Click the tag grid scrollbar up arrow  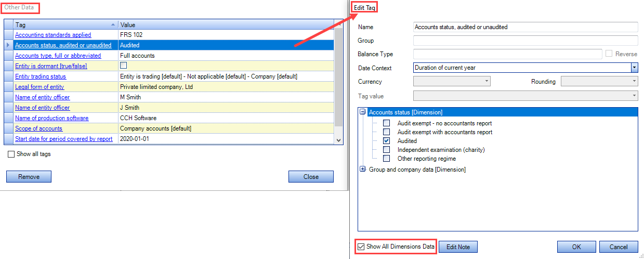[x=338, y=24]
